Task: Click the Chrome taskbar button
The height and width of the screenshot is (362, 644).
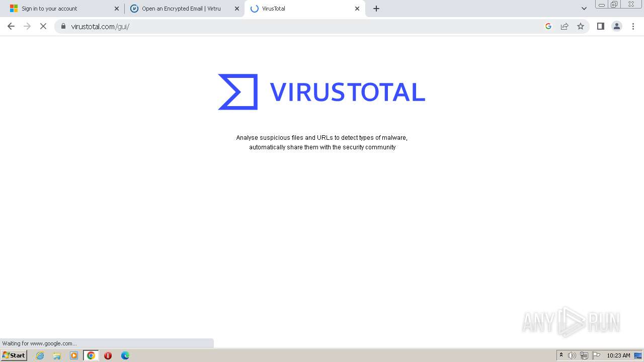Action: [91, 355]
